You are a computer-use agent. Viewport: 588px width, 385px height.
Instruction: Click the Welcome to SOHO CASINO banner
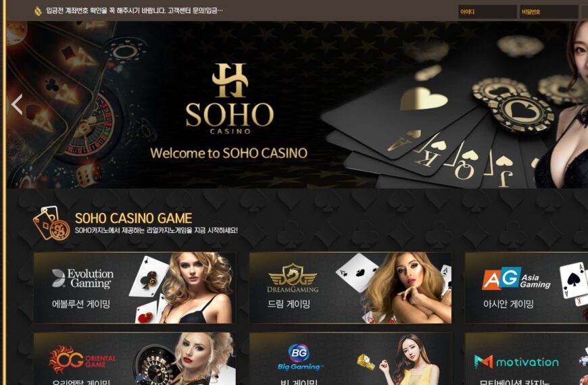click(x=297, y=105)
